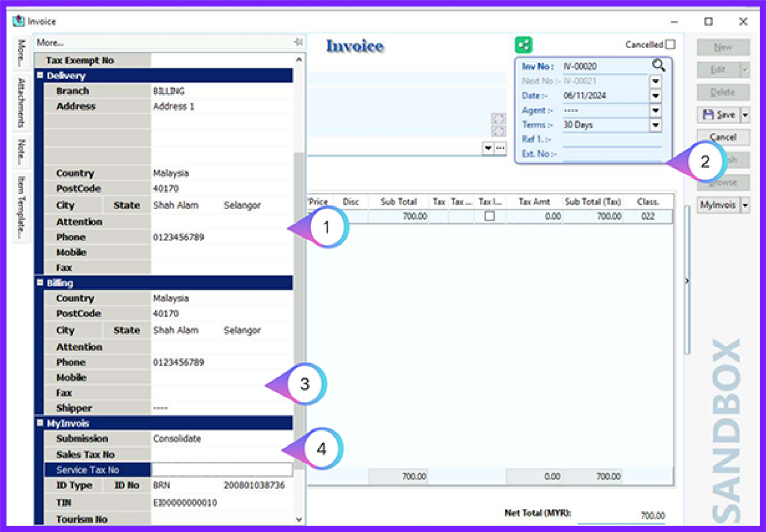The height and width of the screenshot is (532, 766).
Task: Click the upper circular refresh icon near the header
Action: [x=499, y=119]
